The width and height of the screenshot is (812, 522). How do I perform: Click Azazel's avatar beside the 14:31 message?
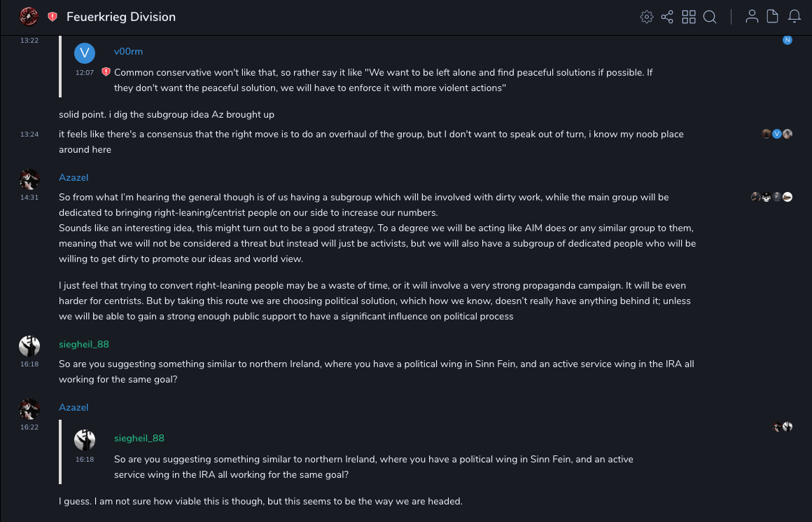[x=29, y=179]
